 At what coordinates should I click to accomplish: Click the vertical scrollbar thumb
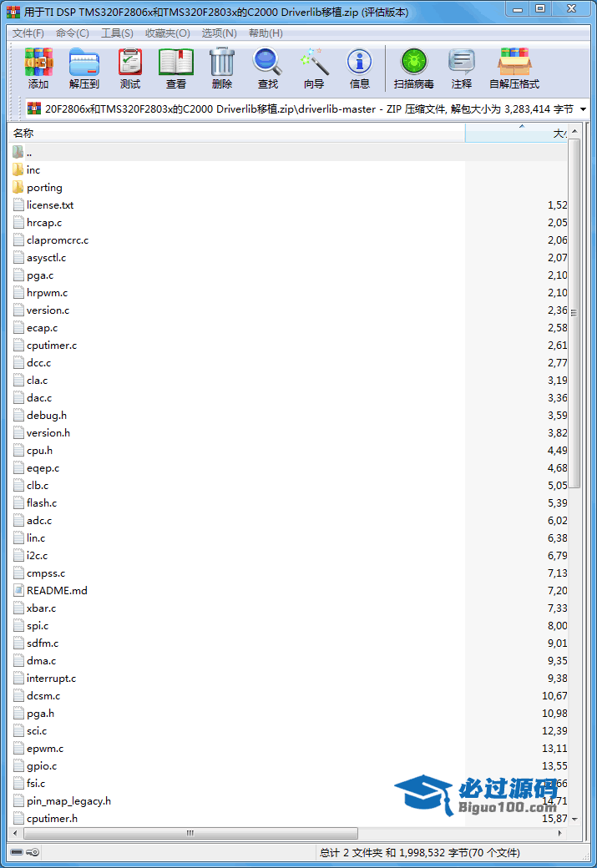pyautogui.click(x=574, y=313)
